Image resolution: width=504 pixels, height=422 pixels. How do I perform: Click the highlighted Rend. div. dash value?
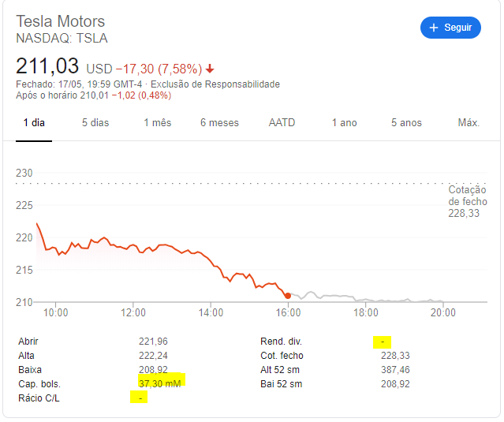click(383, 342)
